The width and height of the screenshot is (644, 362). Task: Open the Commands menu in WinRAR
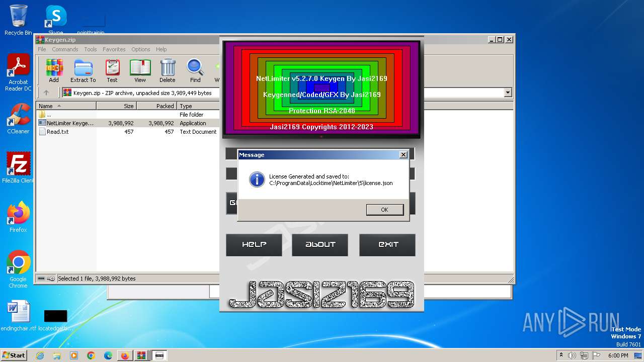[x=65, y=49]
